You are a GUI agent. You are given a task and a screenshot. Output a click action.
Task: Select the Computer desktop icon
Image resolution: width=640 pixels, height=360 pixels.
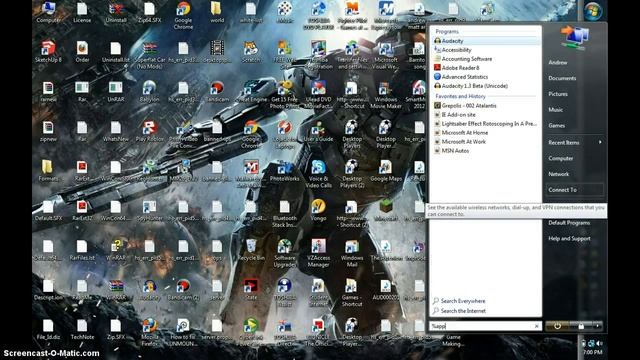coord(48,12)
